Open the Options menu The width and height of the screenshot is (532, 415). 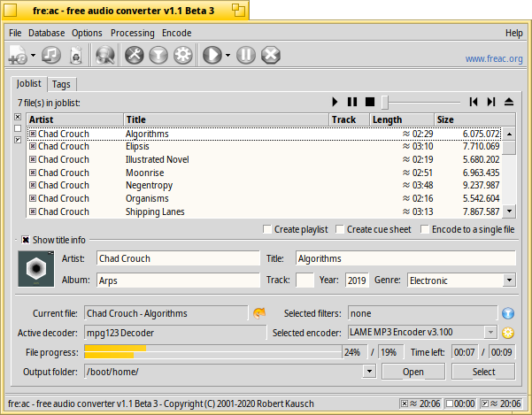point(87,33)
